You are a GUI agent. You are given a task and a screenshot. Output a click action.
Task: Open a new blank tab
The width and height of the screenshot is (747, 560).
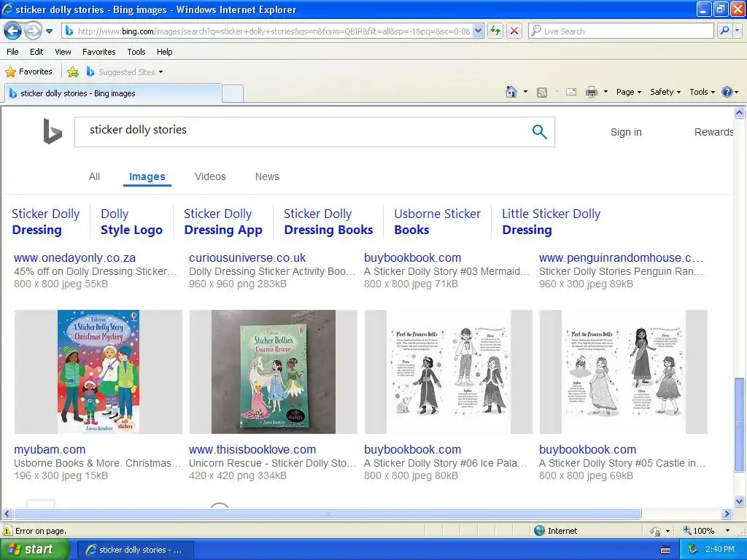[233, 93]
